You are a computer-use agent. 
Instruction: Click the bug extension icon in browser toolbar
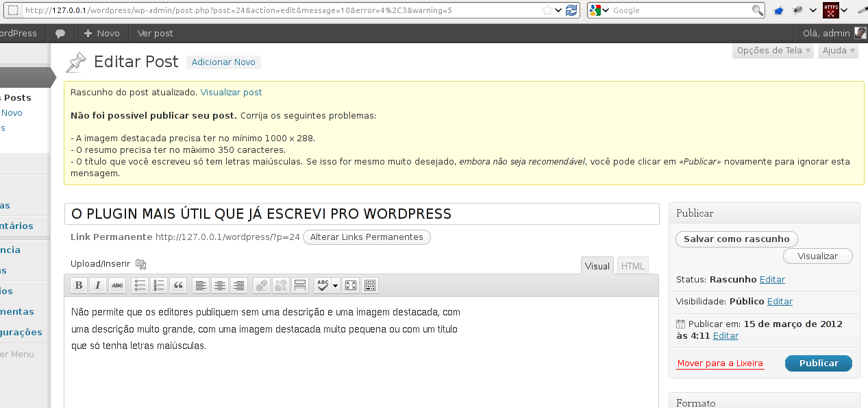(798, 10)
